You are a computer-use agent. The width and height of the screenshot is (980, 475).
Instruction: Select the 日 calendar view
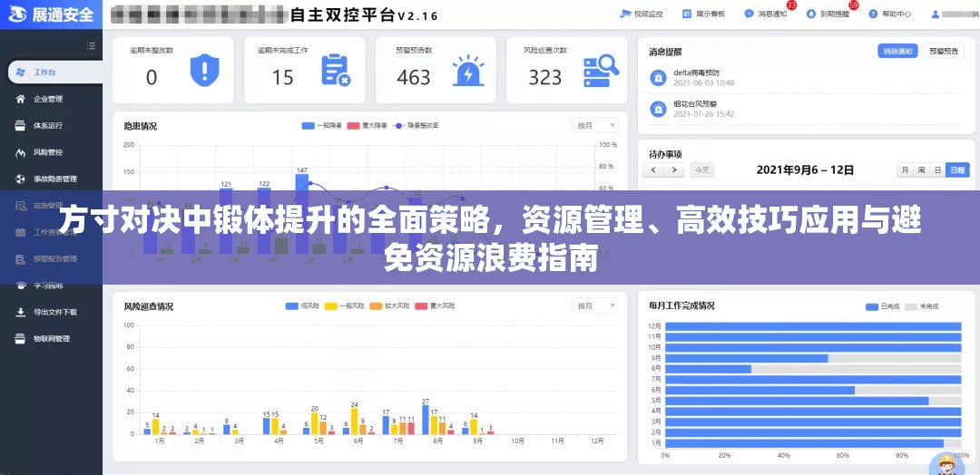[936, 170]
